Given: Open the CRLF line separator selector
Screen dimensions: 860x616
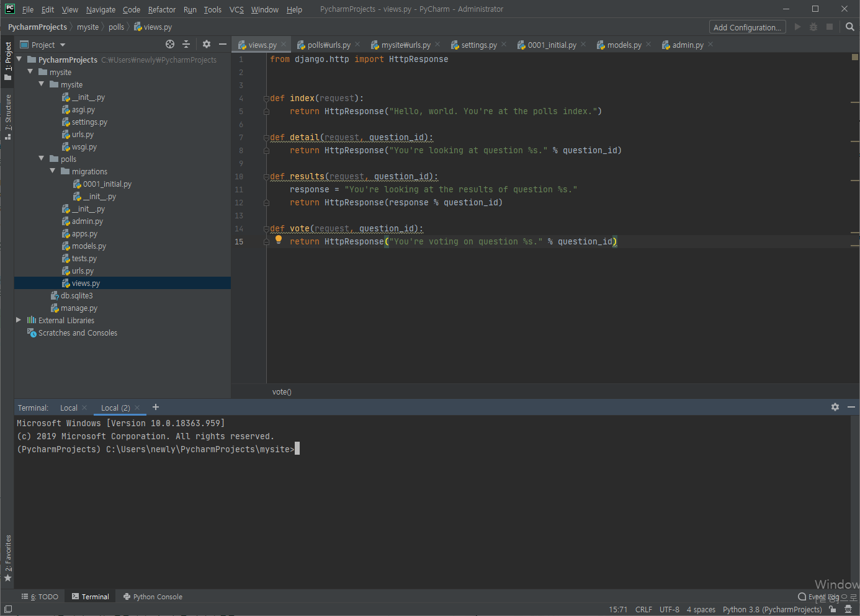Looking at the screenshot, I should pos(643,609).
